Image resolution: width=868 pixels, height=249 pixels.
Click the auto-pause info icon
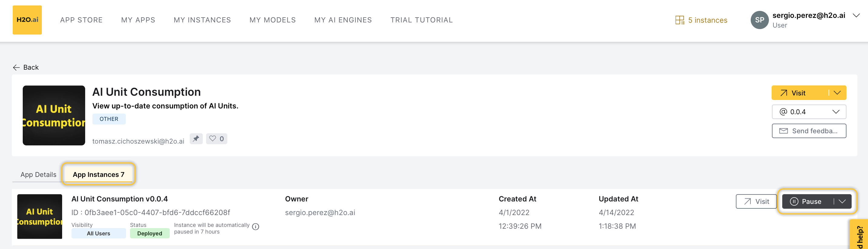[255, 227]
